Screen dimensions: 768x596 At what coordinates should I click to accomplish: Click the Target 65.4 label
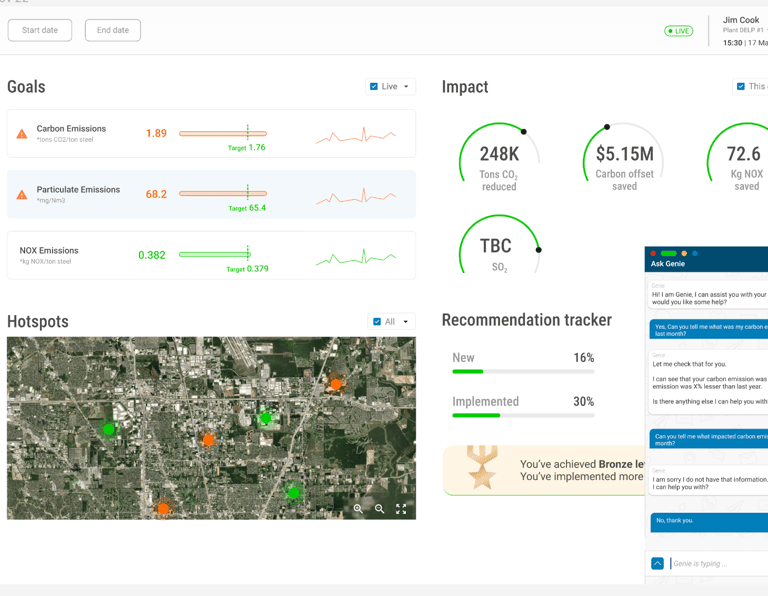(x=247, y=208)
